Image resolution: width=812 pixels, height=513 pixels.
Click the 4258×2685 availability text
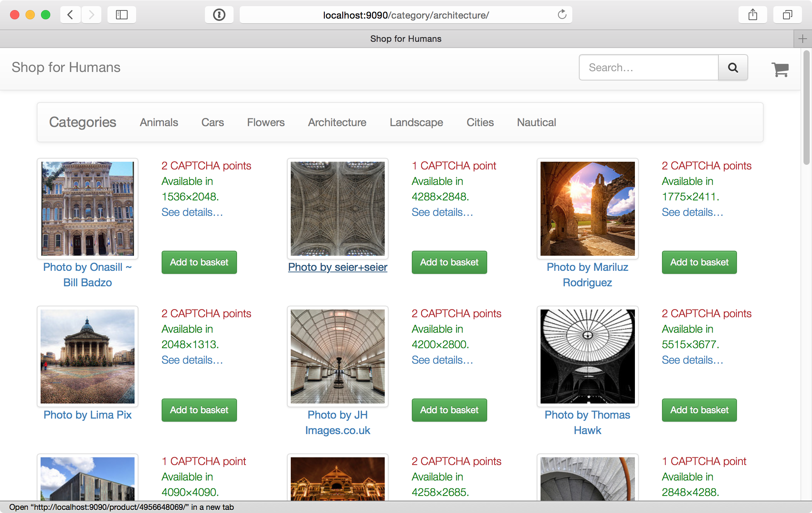tap(440, 484)
